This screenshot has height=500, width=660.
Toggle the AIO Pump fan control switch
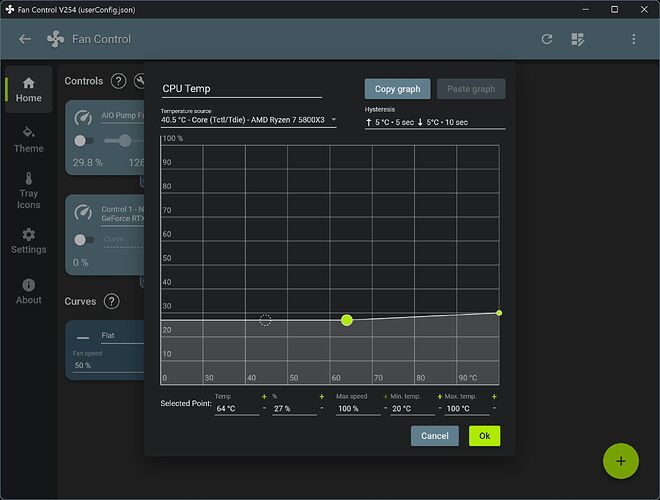85,141
